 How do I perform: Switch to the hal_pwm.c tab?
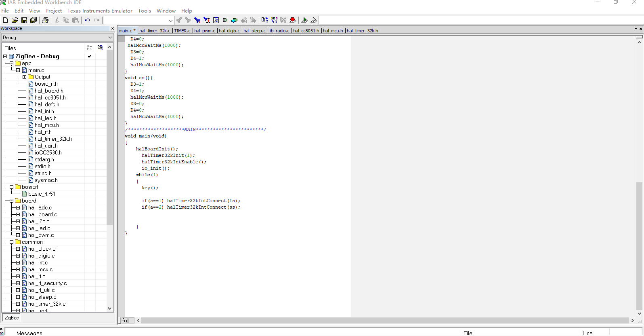205,31
